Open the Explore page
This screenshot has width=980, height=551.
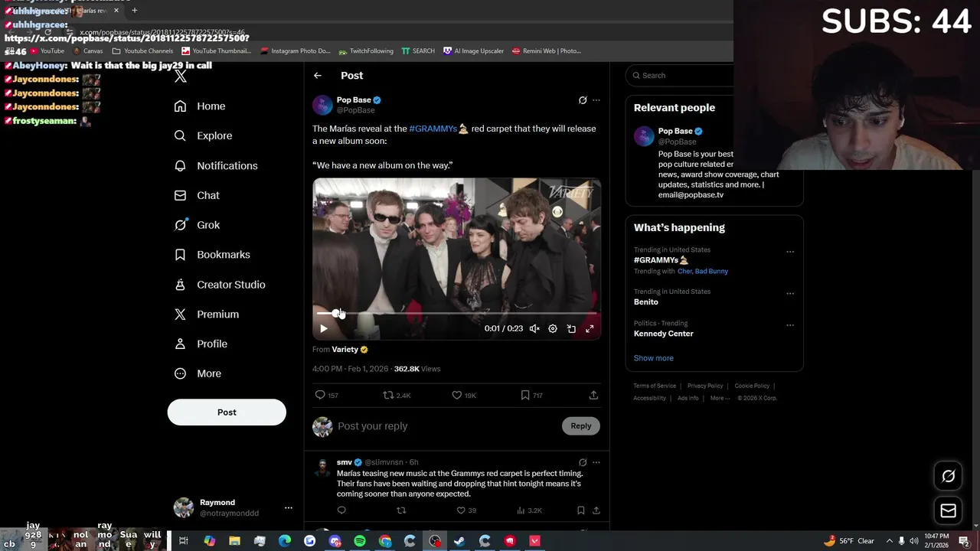(x=203, y=135)
